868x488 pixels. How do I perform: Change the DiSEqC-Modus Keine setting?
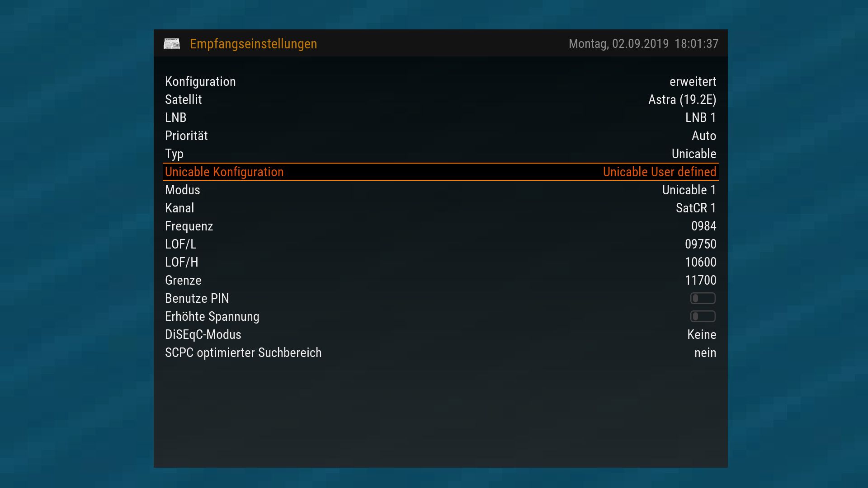click(702, 334)
